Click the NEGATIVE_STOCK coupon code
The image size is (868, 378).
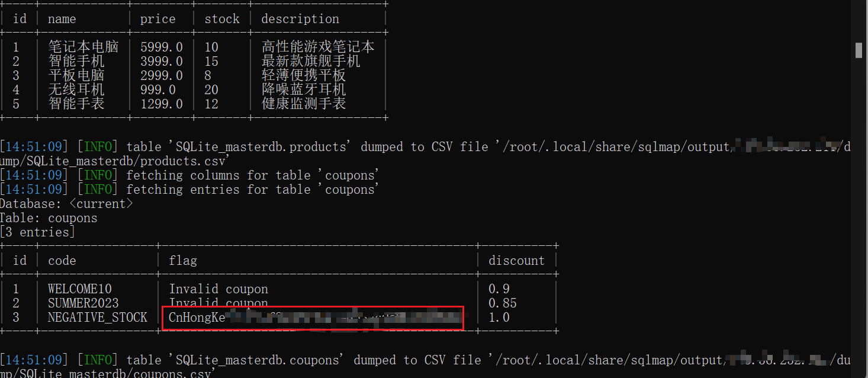[97, 318]
